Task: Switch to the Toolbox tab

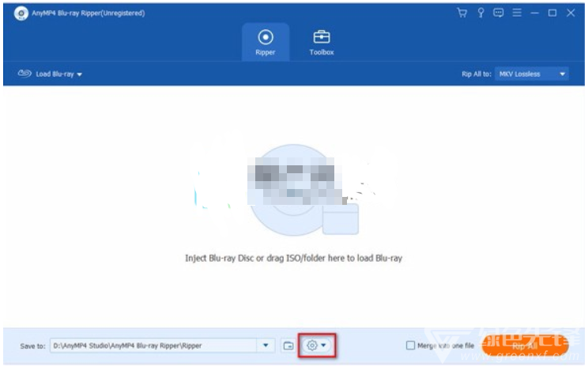Action: [x=322, y=42]
